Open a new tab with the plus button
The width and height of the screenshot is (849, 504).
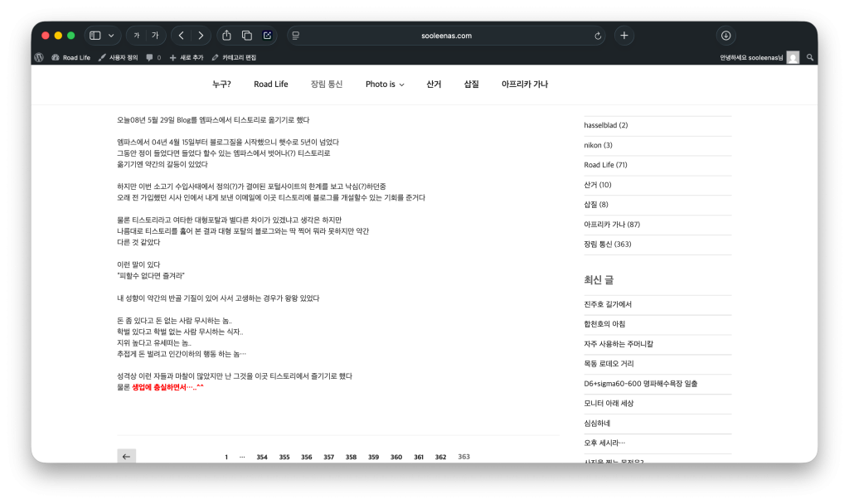click(624, 36)
